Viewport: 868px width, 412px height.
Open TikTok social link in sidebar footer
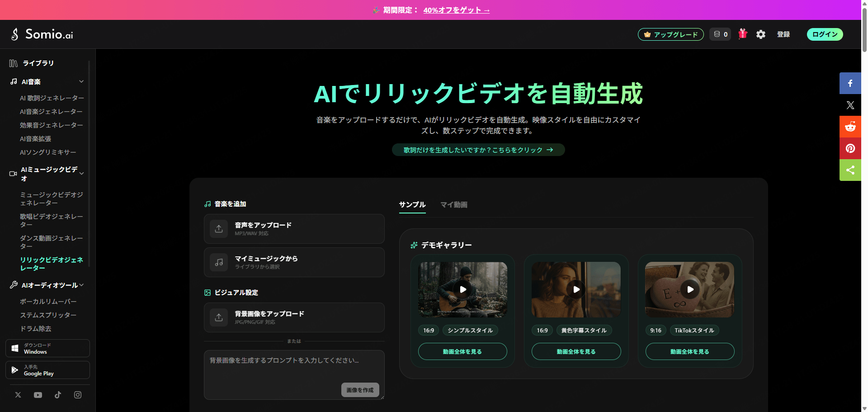pos(58,395)
